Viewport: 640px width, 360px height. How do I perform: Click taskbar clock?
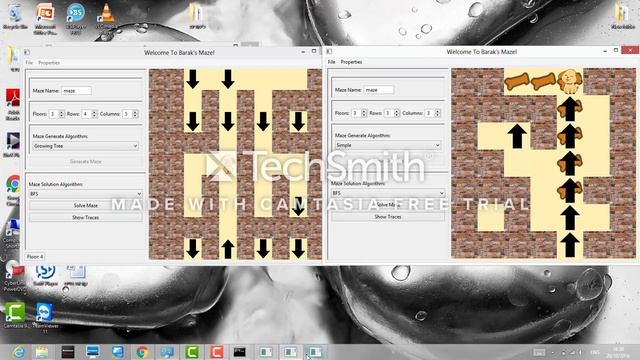[x=619, y=352]
